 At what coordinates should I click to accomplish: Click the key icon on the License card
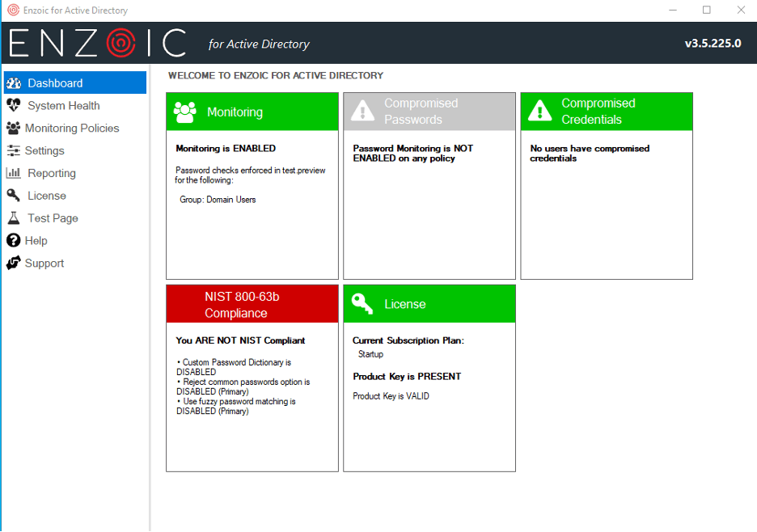tap(362, 303)
